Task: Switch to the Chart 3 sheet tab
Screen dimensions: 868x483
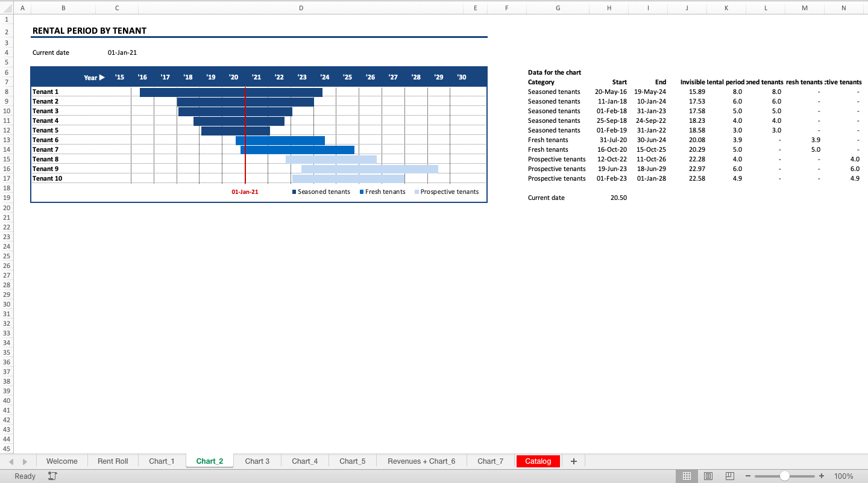Action: coord(257,461)
